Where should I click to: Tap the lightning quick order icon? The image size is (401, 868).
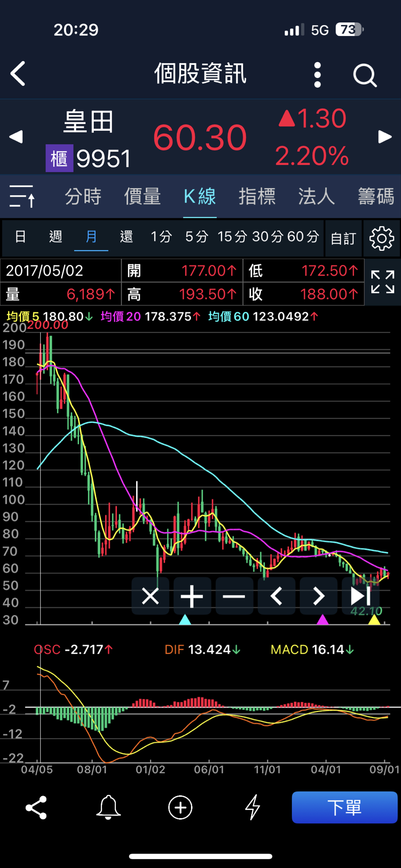(x=252, y=807)
